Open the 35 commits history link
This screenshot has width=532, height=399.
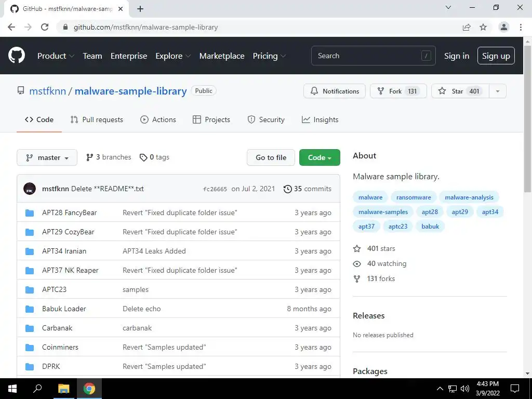pyautogui.click(x=308, y=189)
